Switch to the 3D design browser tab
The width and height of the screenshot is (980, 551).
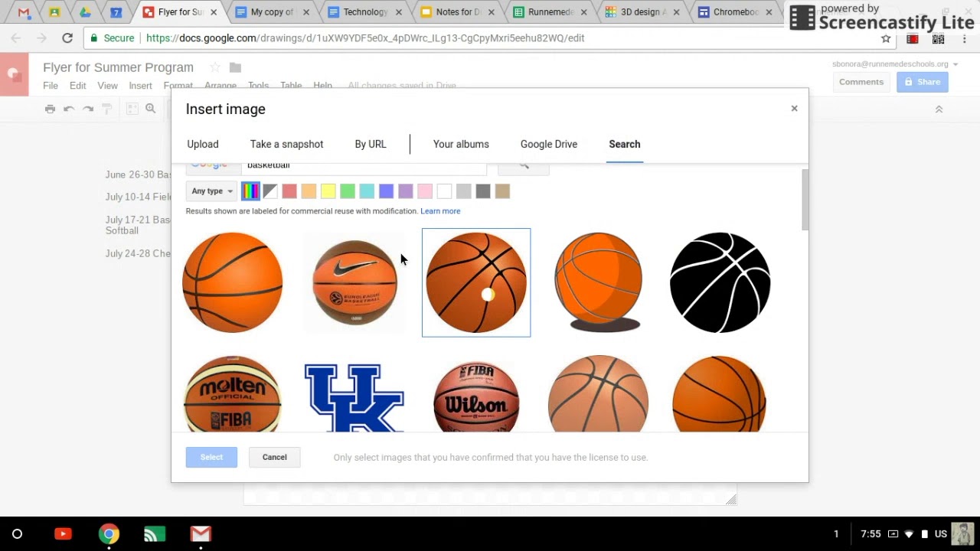tap(642, 12)
